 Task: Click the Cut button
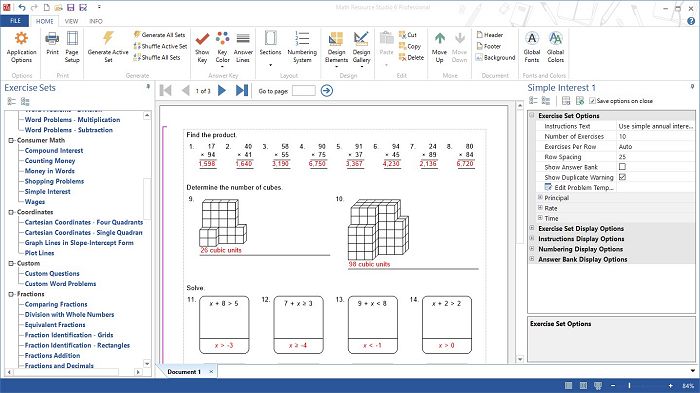408,34
